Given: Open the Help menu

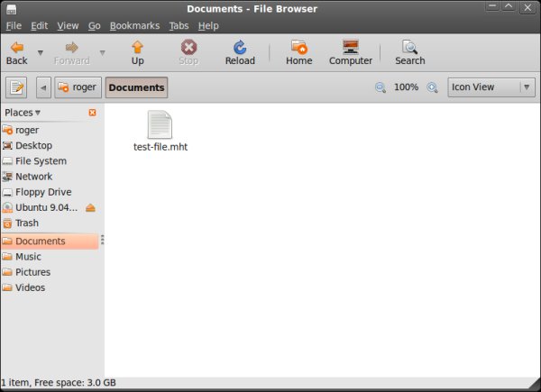Looking at the screenshot, I should coord(208,26).
